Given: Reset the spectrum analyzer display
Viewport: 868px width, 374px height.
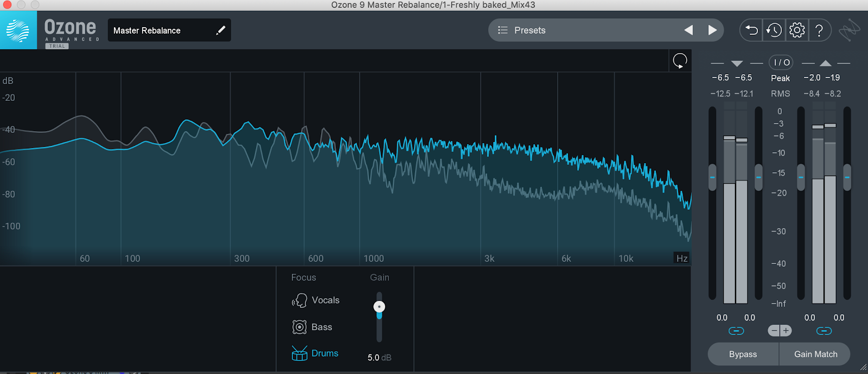Looking at the screenshot, I should [680, 61].
